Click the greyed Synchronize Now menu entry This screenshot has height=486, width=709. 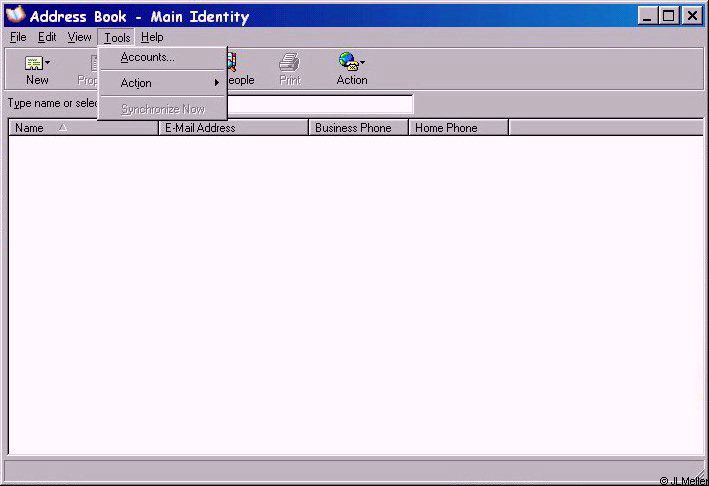pyautogui.click(x=163, y=109)
